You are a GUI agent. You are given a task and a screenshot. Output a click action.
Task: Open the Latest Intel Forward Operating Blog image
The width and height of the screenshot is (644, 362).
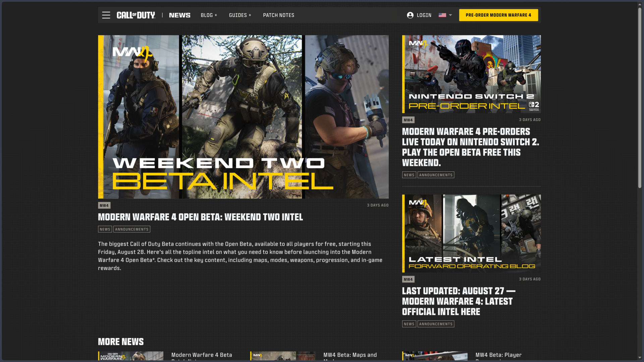point(471,233)
